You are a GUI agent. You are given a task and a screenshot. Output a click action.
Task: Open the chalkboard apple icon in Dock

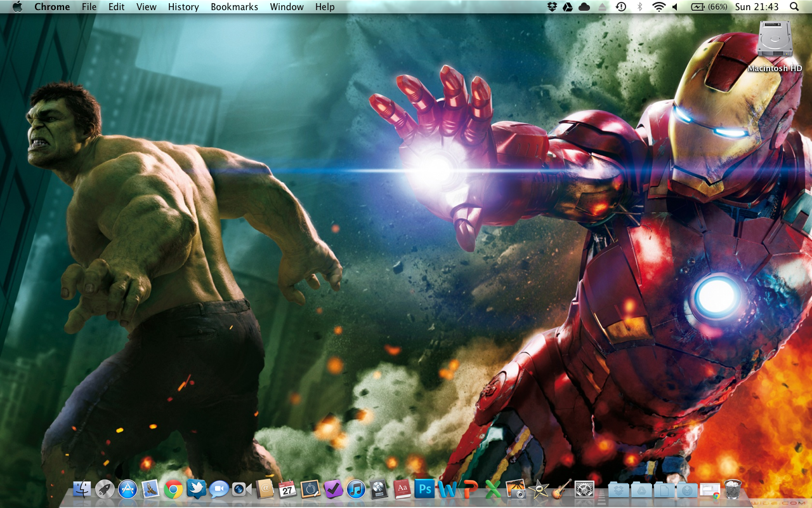tap(310, 489)
